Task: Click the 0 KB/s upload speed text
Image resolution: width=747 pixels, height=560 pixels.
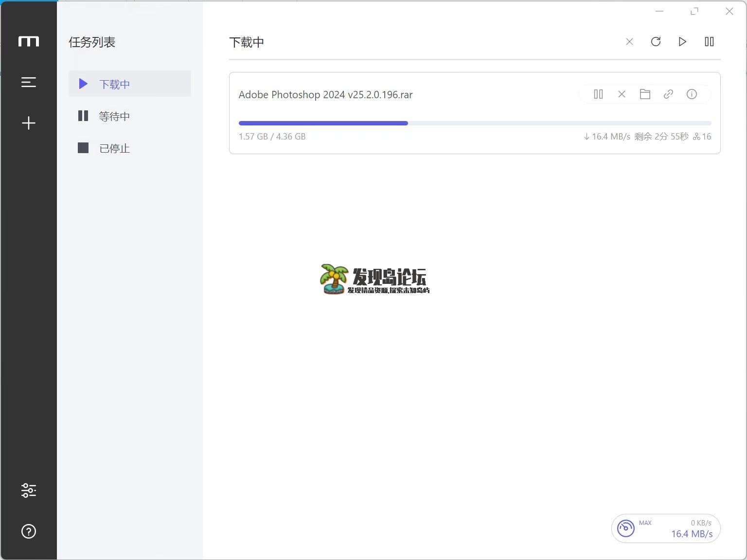Action: (701, 523)
